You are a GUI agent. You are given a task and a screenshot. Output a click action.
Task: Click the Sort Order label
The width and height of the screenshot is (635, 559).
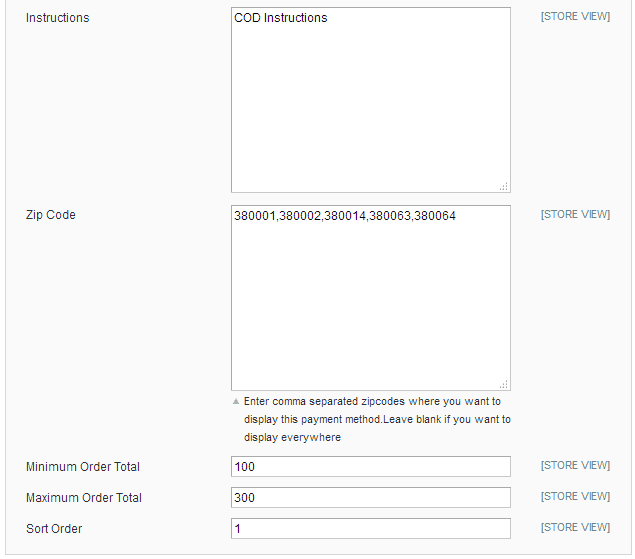pyautogui.click(x=54, y=529)
